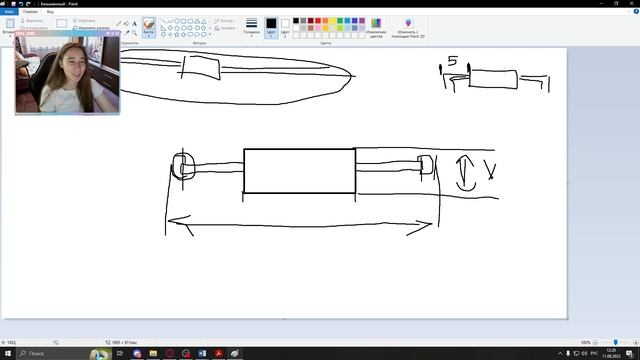Click the volume icon in system tray

click(584, 353)
